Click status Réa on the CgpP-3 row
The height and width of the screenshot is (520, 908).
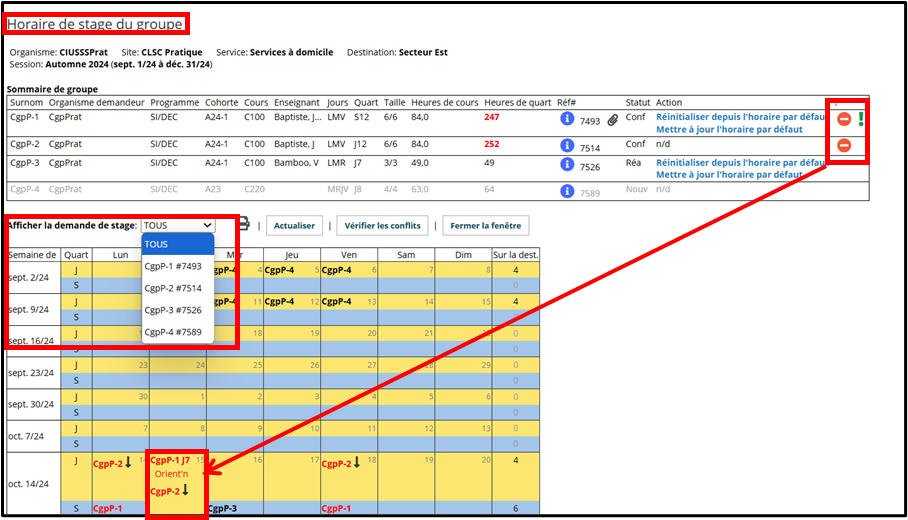coord(634,163)
